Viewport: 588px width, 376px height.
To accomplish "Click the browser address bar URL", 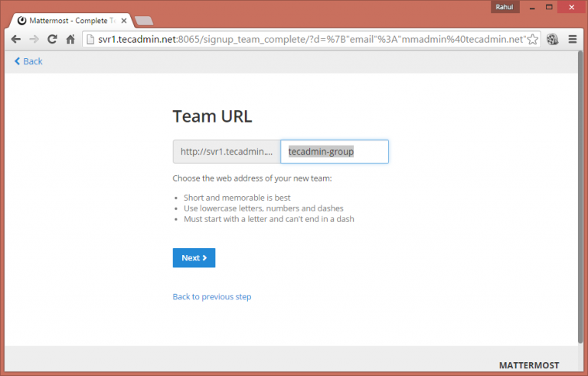I will (306, 39).
